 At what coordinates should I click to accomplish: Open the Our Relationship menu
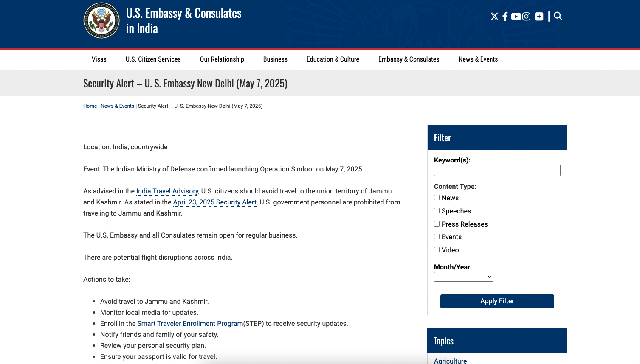pyautogui.click(x=222, y=59)
